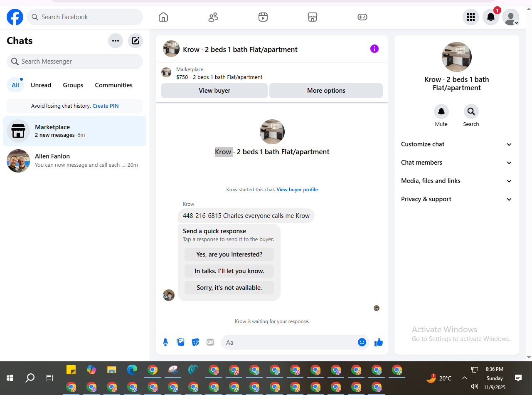Screen dimensions: 532x395
Task: Choose a sticker icon
Action: tap(195, 342)
